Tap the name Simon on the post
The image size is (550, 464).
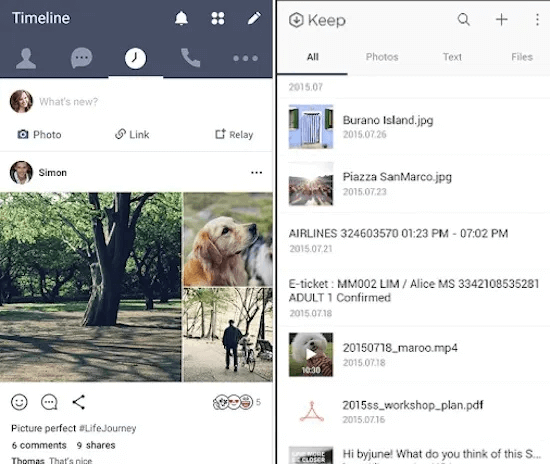point(53,173)
